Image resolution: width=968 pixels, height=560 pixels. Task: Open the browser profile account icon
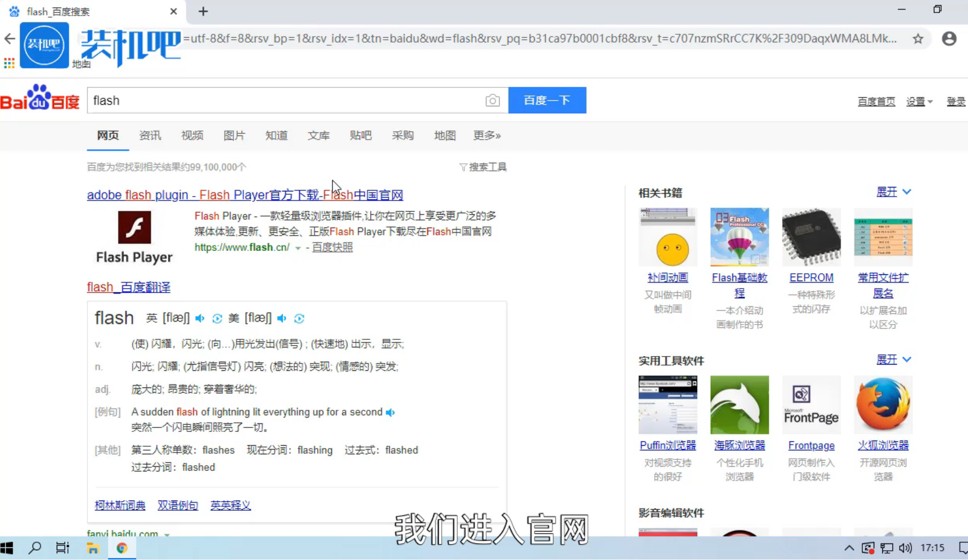[949, 39]
